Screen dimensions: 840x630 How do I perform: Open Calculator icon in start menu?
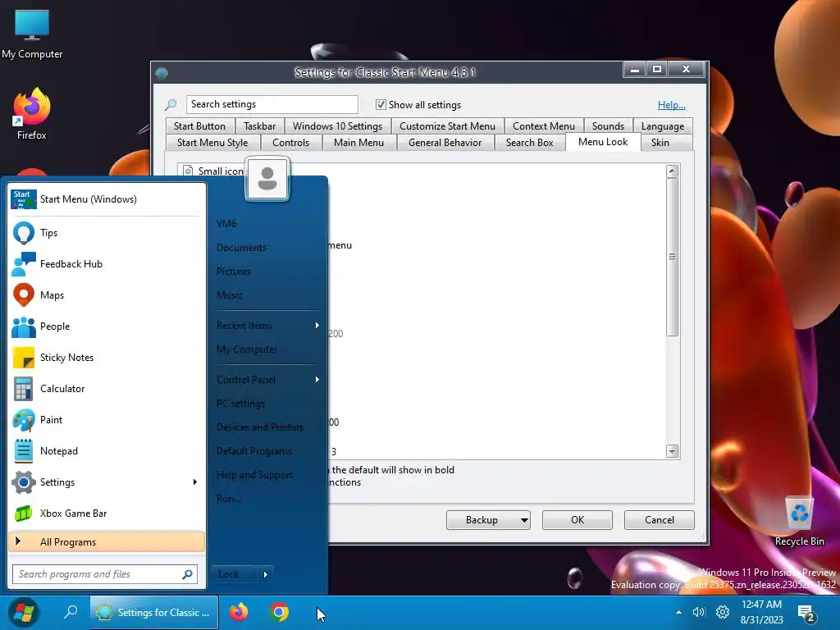24,389
